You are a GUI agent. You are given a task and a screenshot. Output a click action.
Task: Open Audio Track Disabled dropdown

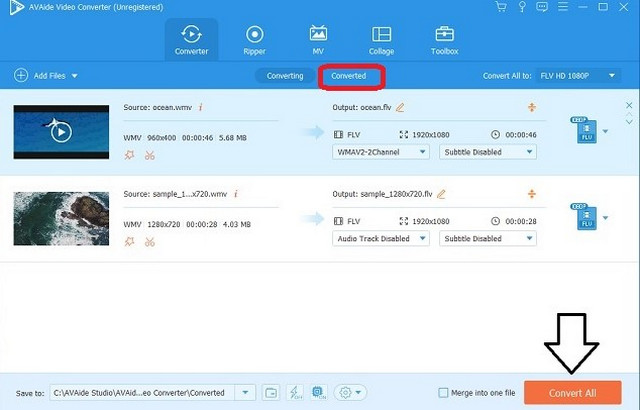[381, 239]
